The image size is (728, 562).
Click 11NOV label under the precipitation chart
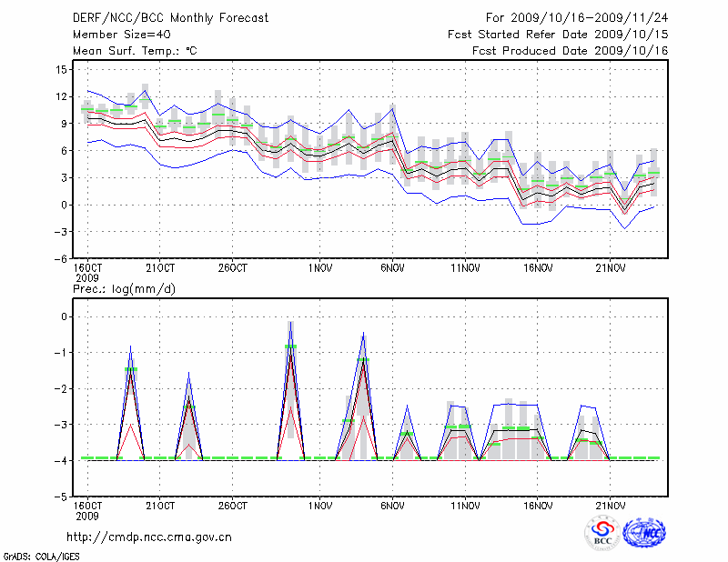pos(464,505)
